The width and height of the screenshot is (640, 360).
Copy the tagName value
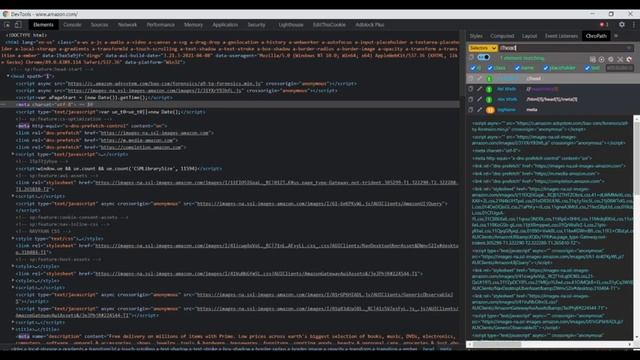click(x=471, y=110)
